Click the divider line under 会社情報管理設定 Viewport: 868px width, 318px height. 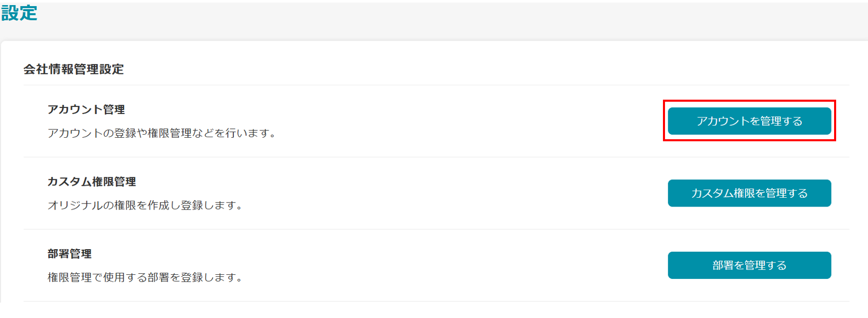coord(436,85)
